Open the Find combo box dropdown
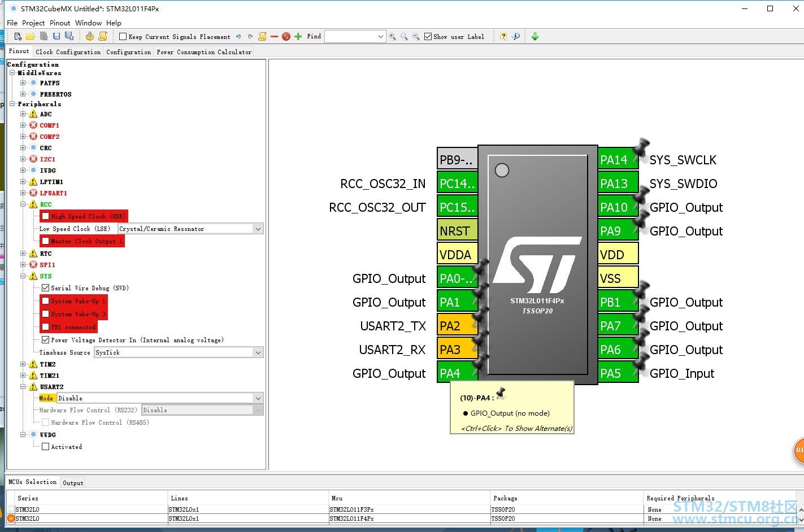The width and height of the screenshot is (804, 532). click(381, 37)
